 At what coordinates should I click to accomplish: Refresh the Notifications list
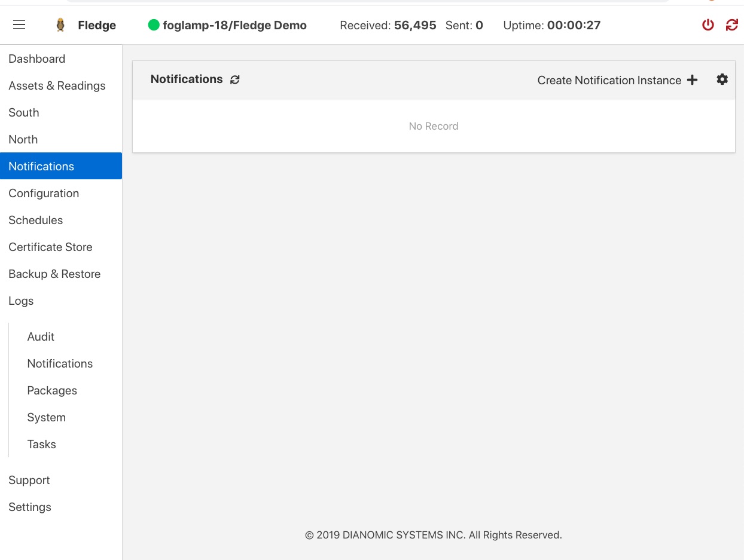[x=234, y=79]
